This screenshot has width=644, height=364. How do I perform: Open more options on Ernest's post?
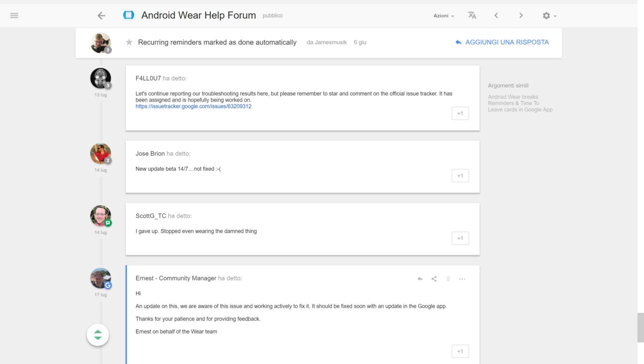click(x=462, y=279)
